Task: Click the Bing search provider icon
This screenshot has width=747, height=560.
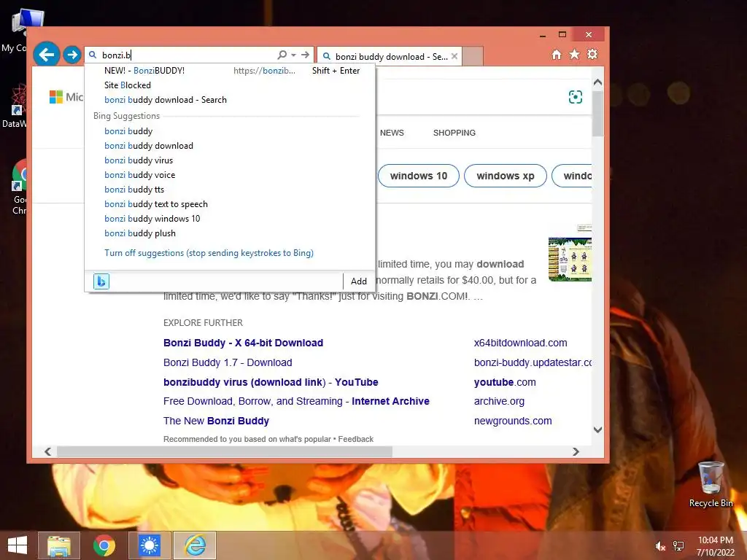Action: (101, 281)
